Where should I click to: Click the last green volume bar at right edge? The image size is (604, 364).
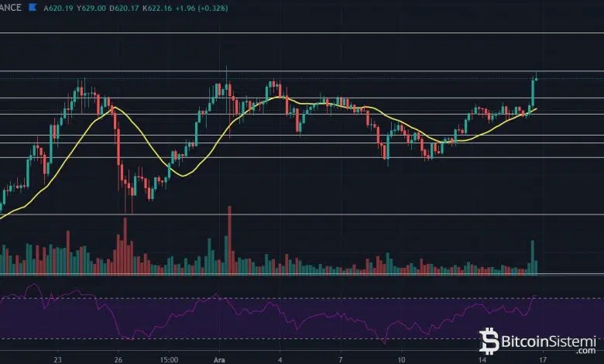(x=533, y=258)
